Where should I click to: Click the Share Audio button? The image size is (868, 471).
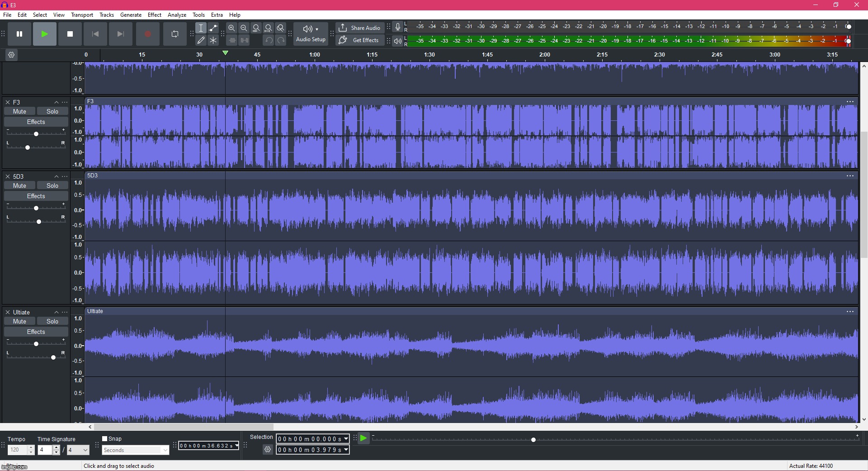click(360, 28)
